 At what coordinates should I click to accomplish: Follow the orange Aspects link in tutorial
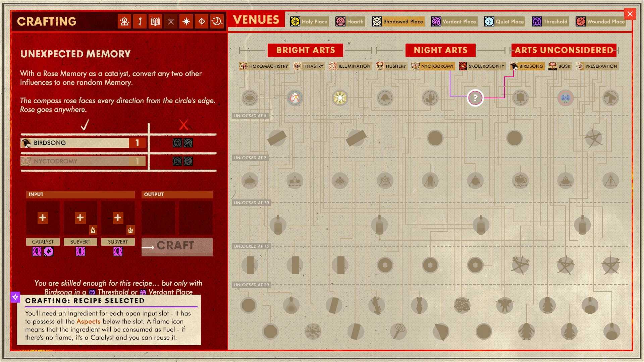point(88,321)
